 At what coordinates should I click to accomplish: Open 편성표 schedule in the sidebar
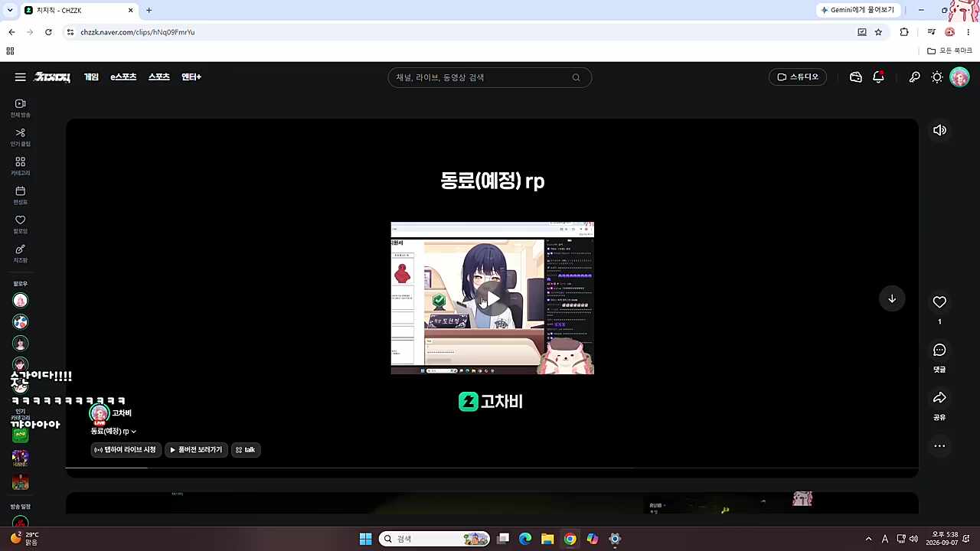tap(21, 195)
